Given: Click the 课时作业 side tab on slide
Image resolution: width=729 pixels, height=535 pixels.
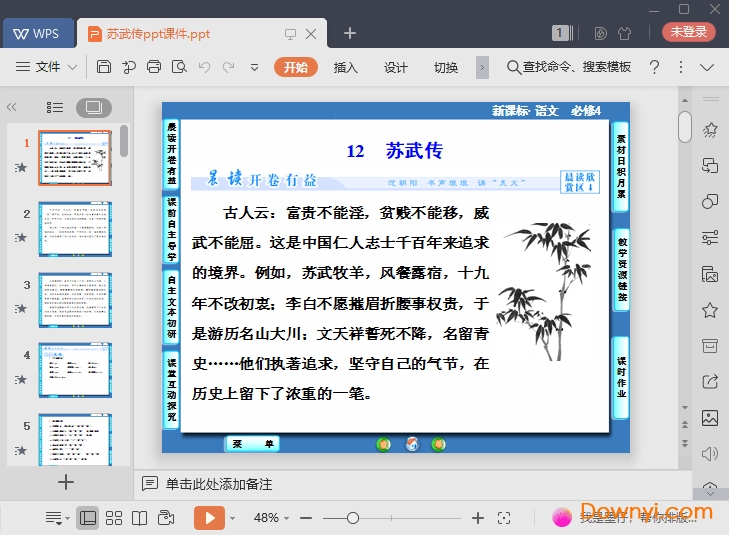Looking at the screenshot, I should (621, 377).
